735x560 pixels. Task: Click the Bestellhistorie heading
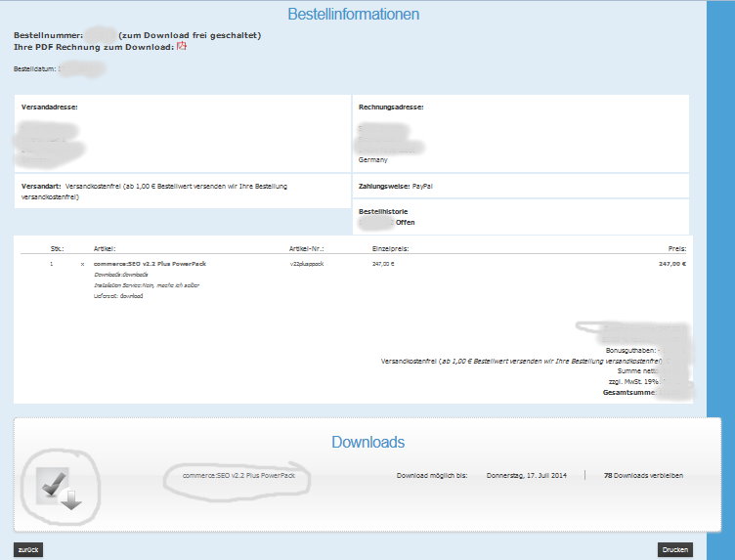pos(385,211)
